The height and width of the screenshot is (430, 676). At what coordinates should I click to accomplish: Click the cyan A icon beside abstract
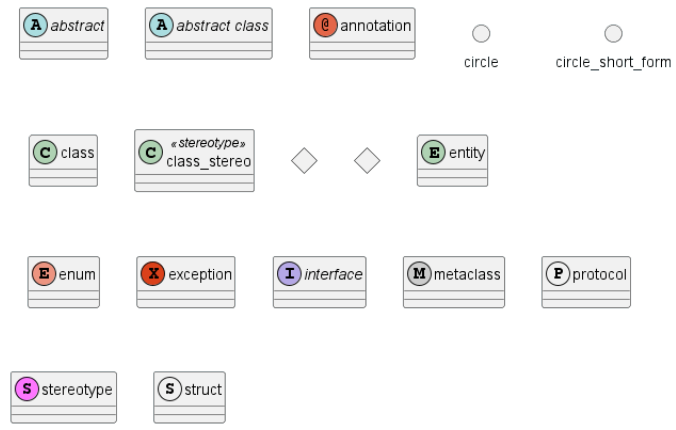coord(35,25)
